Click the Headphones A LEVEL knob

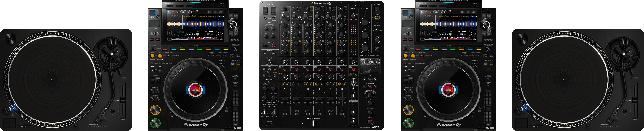coord(274,113)
